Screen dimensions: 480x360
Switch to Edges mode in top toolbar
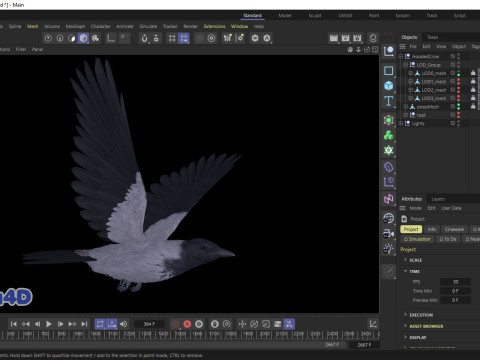pyautogui.click(x=60, y=38)
